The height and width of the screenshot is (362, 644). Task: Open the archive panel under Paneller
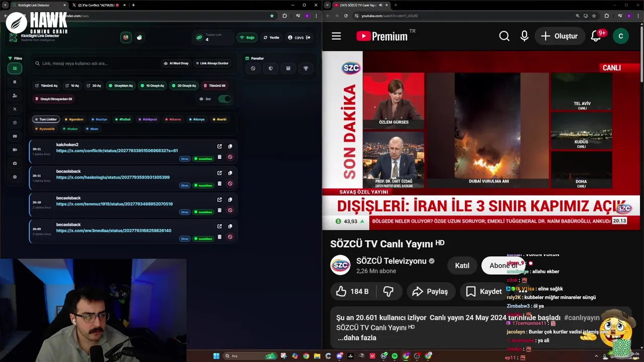(288, 68)
